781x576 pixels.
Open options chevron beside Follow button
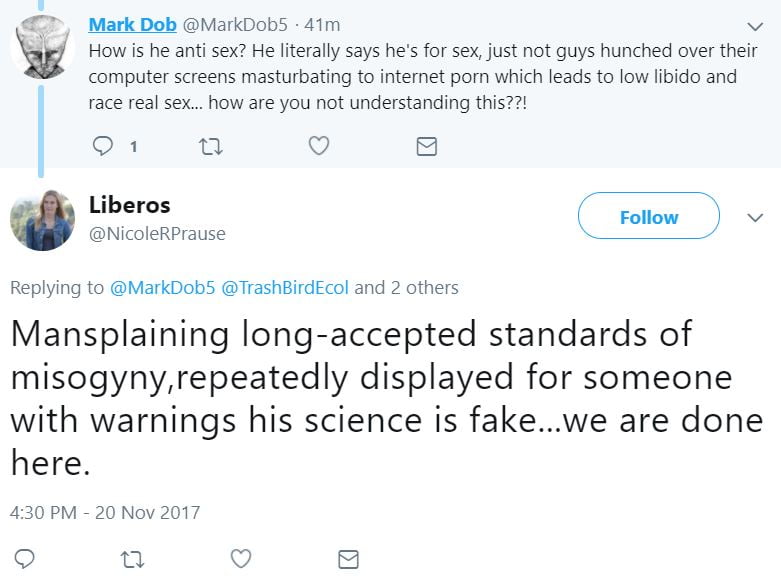pyautogui.click(x=755, y=217)
